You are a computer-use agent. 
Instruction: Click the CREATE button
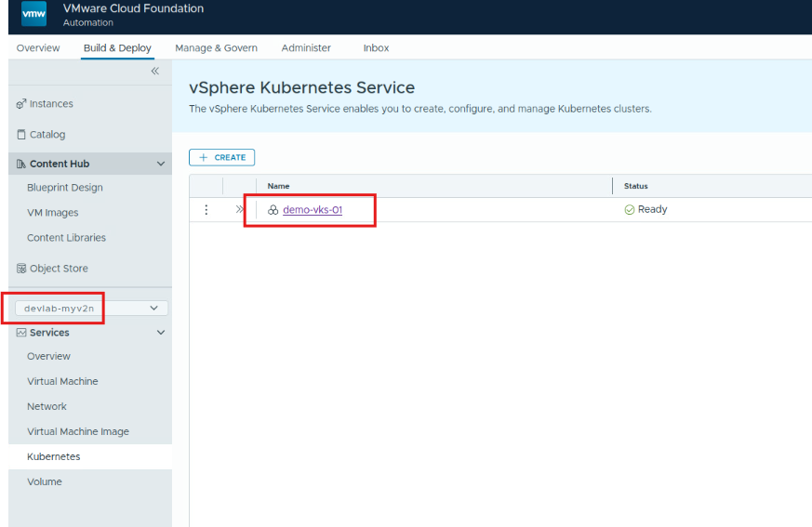click(x=221, y=158)
